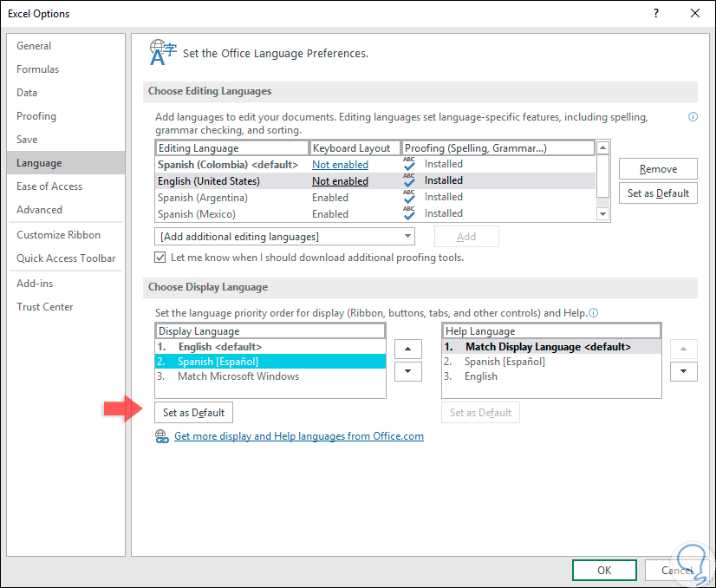Click proofing ABC icon for Spanish (Colombia)
Image resolution: width=716 pixels, height=588 pixels.
(x=409, y=164)
